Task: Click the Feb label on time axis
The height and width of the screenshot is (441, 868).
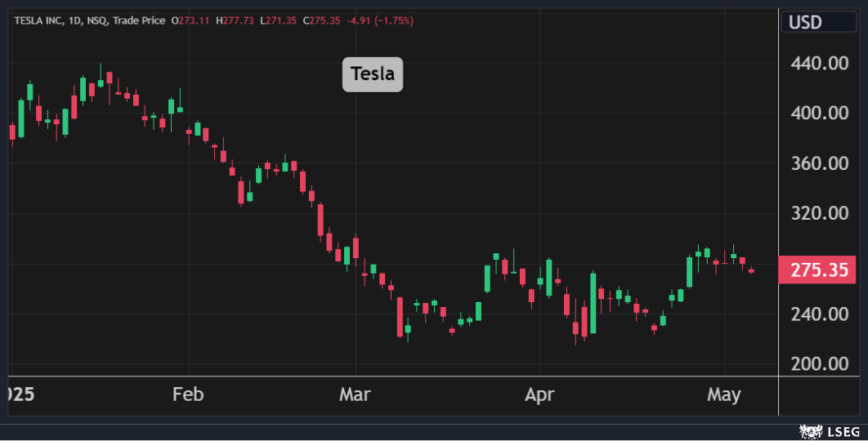Action: 187,395
